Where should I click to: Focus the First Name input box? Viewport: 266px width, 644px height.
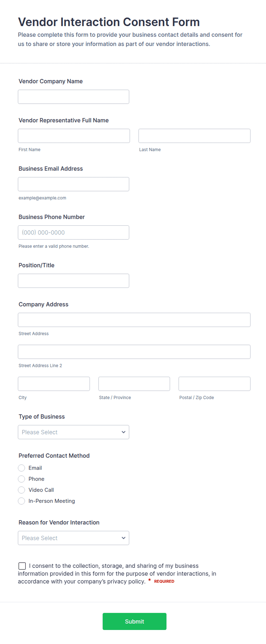click(x=74, y=136)
